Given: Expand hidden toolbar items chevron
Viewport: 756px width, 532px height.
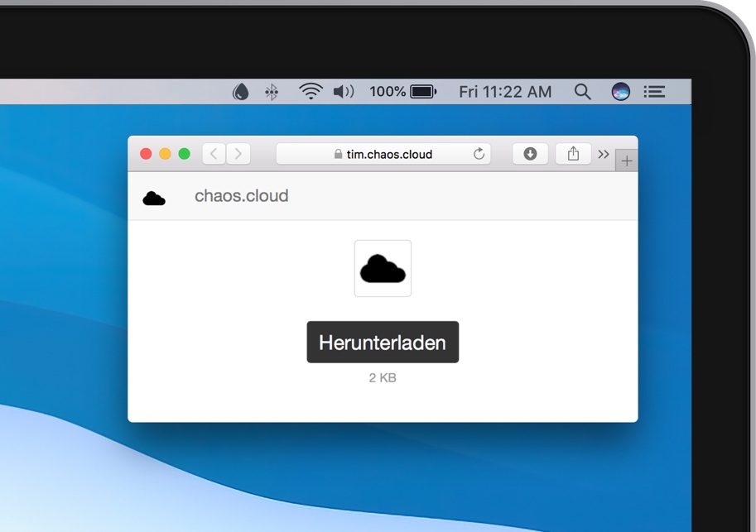Looking at the screenshot, I should point(604,154).
